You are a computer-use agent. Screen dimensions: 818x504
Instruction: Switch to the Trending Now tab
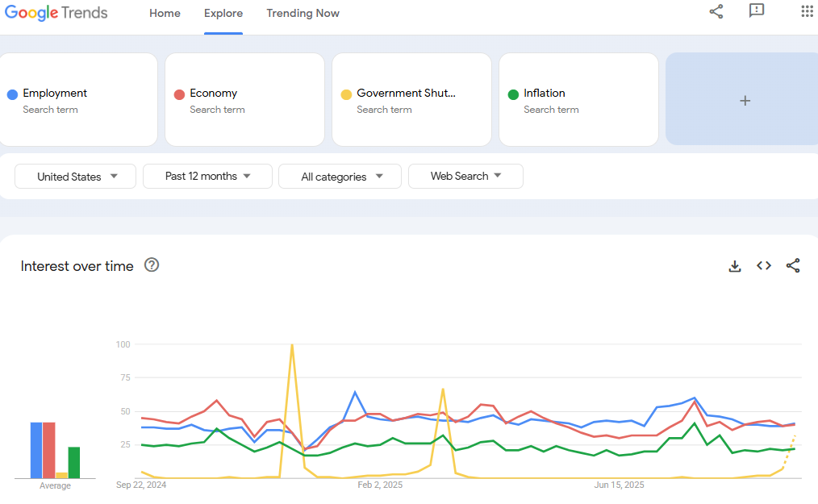[303, 14]
